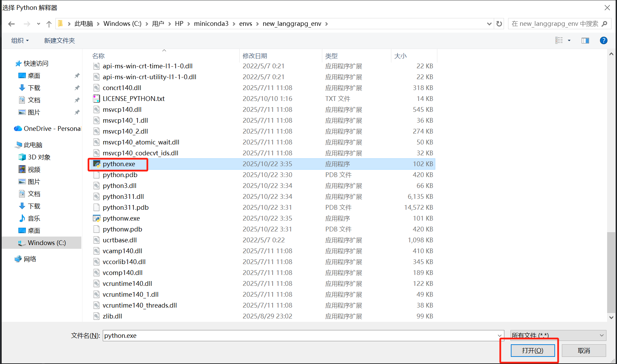Select python3.dll file name

coord(119,186)
